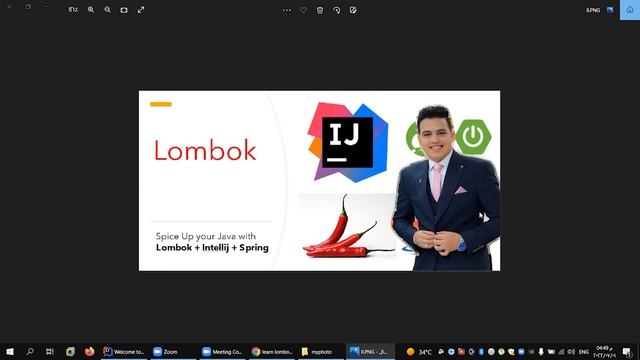Click the displayed Lombok slide image
The image size is (640, 360).
point(319,180)
